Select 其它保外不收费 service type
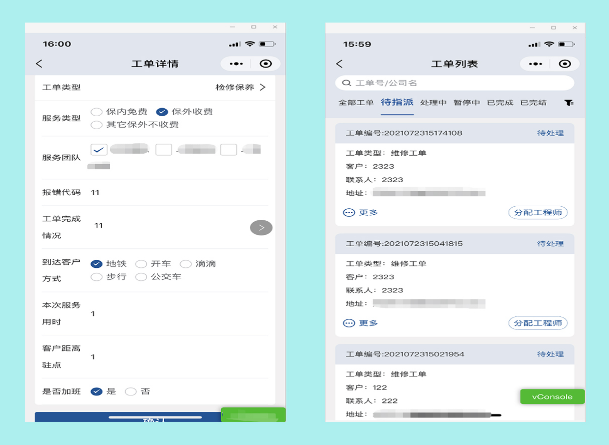The image size is (609, 445). [96, 125]
